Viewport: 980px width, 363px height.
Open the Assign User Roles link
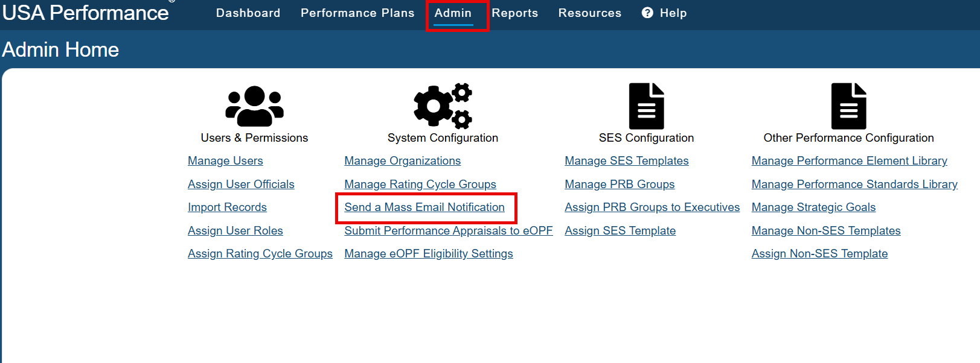(x=235, y=231)
